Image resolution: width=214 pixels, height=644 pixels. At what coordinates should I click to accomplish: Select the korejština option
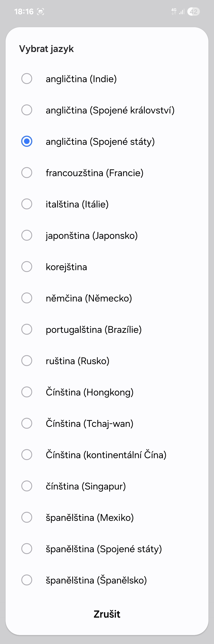27,267
